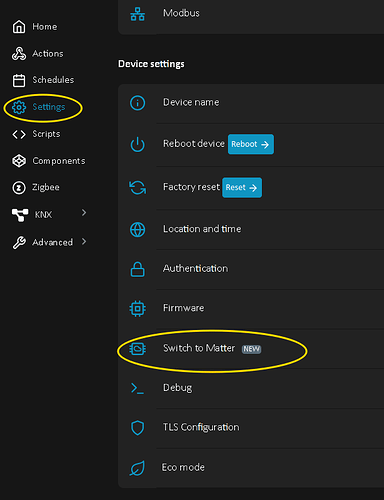
Task: Click the Eco mode leaf icon
Action: pyautogui.click(x=137, y=468)
